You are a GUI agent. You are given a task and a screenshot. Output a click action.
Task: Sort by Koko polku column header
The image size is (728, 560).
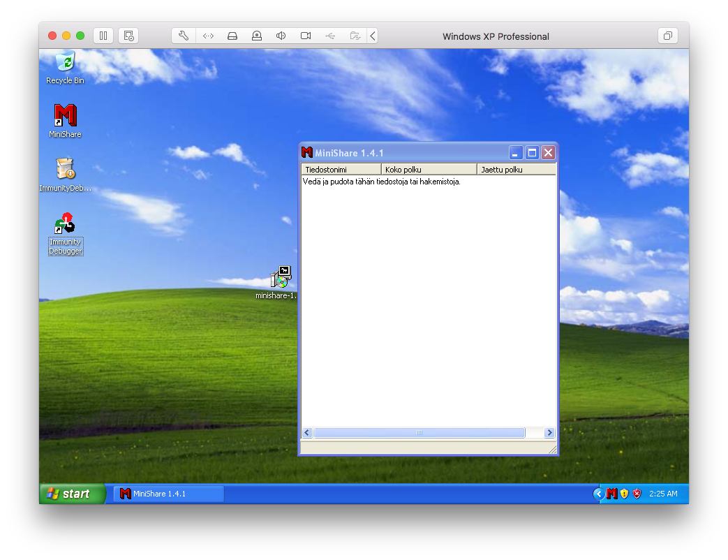(429, 170)
